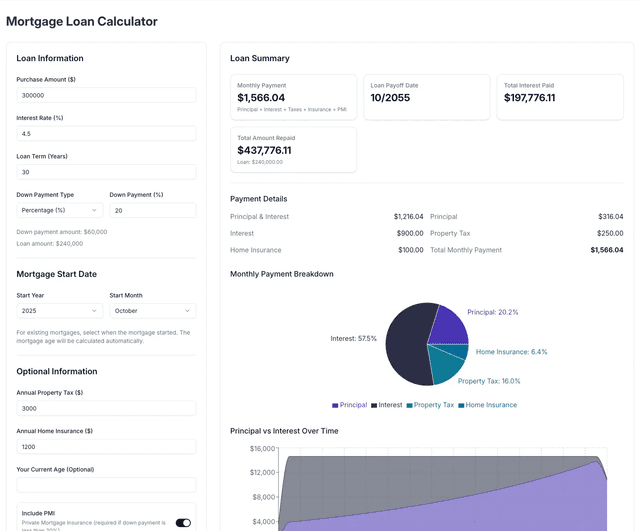This screenshot has height=531, width=640.
Task: Toggle the Include PMI switch
Action: [183, 522]
